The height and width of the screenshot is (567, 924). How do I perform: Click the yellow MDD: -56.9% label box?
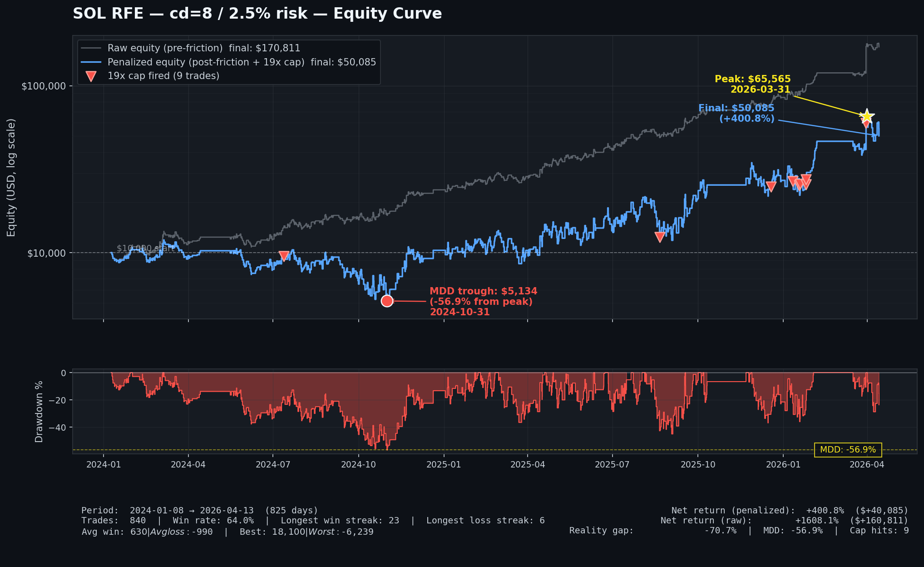pyautogui.click(x=848, y=450)
